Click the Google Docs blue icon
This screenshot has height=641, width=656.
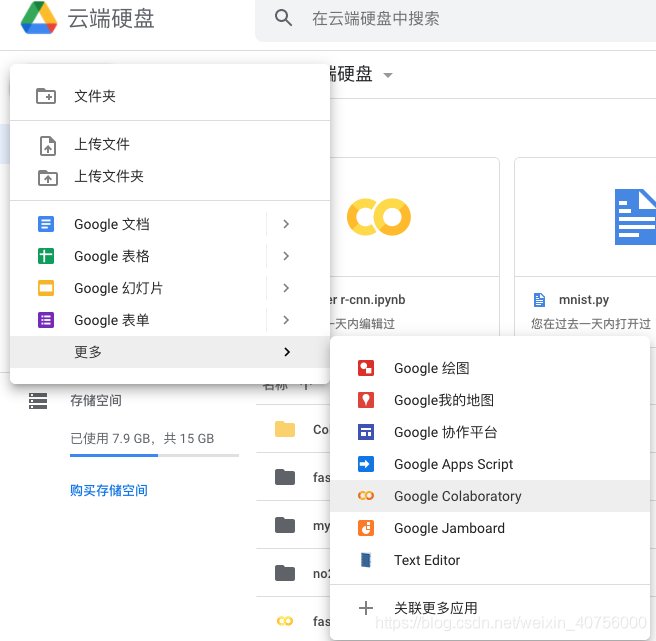pyautogui.click(x=46, y=224)
